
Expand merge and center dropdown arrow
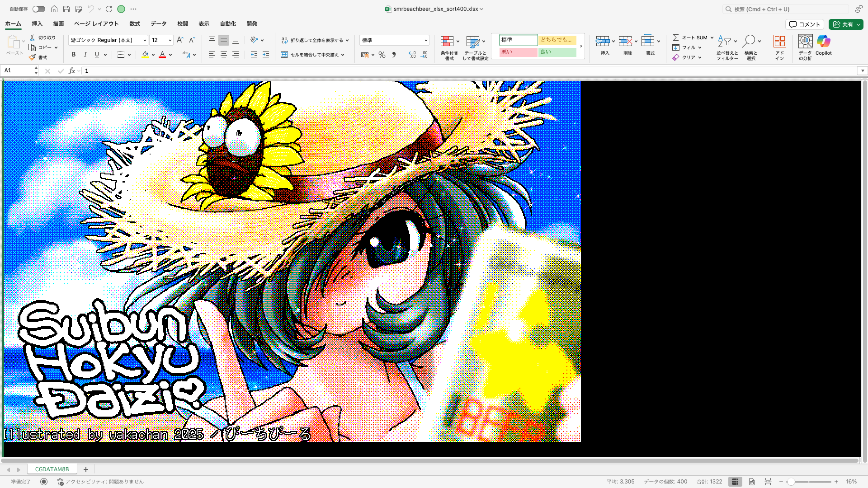click(x=343, y=55)
